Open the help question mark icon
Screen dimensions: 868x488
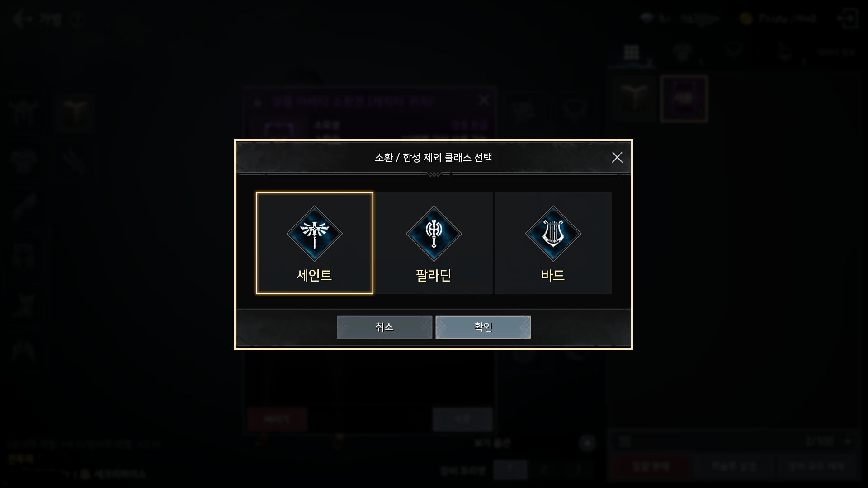click(x=78, y=19)
